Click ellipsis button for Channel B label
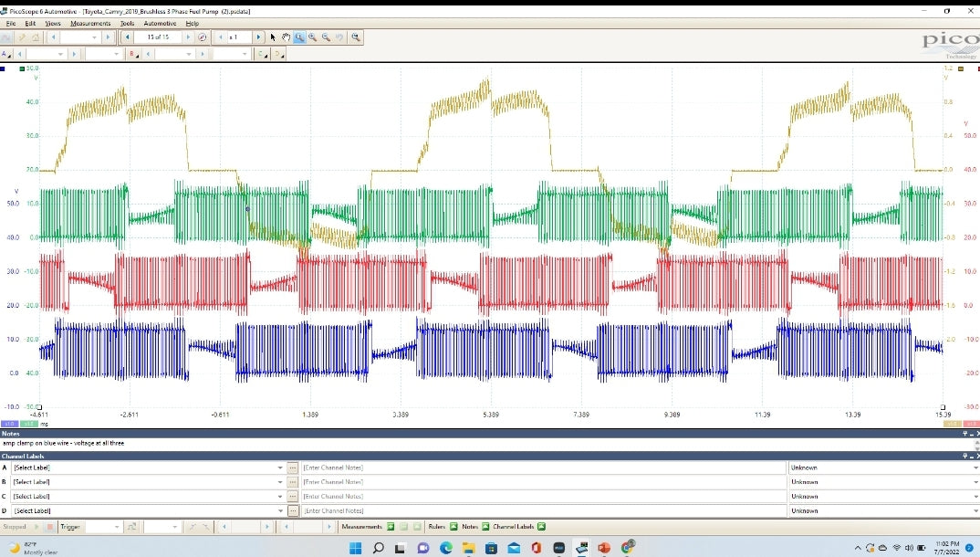 [x=293, y=482]
